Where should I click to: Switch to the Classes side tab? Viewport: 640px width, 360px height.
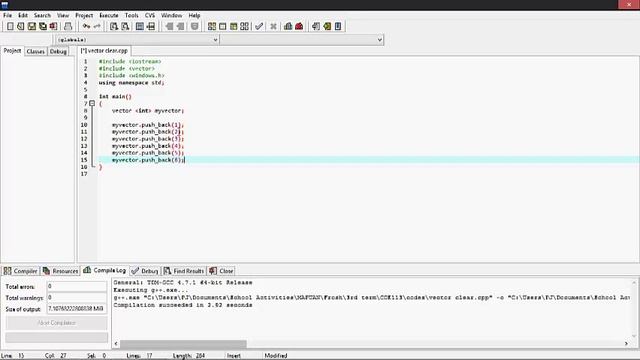[x=36, y=51]
